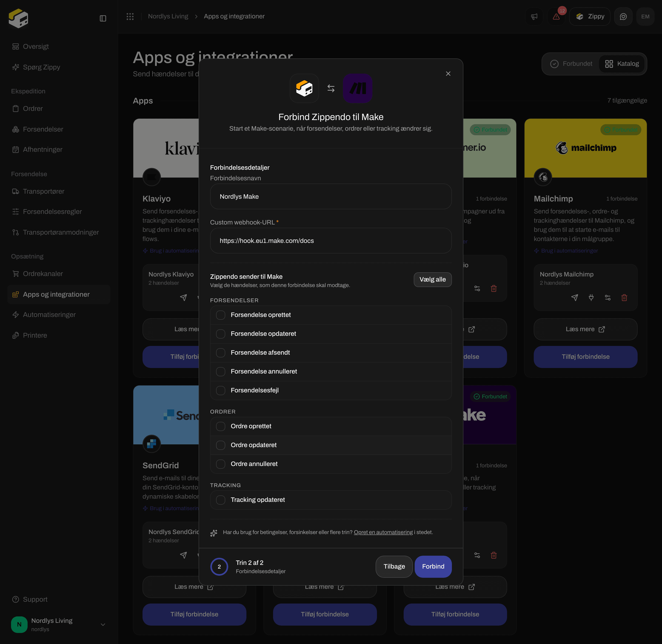Open alerts warning icon with 12 badge

coord(556,16)
